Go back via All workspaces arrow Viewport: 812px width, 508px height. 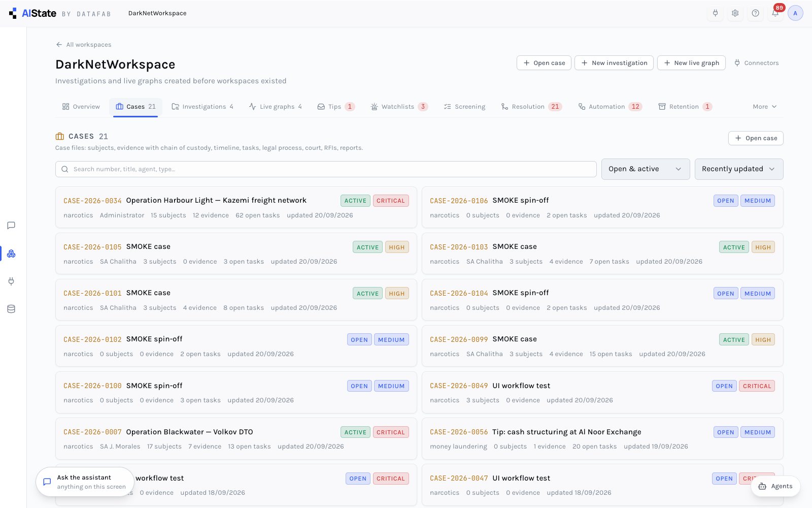coord(84,45)
